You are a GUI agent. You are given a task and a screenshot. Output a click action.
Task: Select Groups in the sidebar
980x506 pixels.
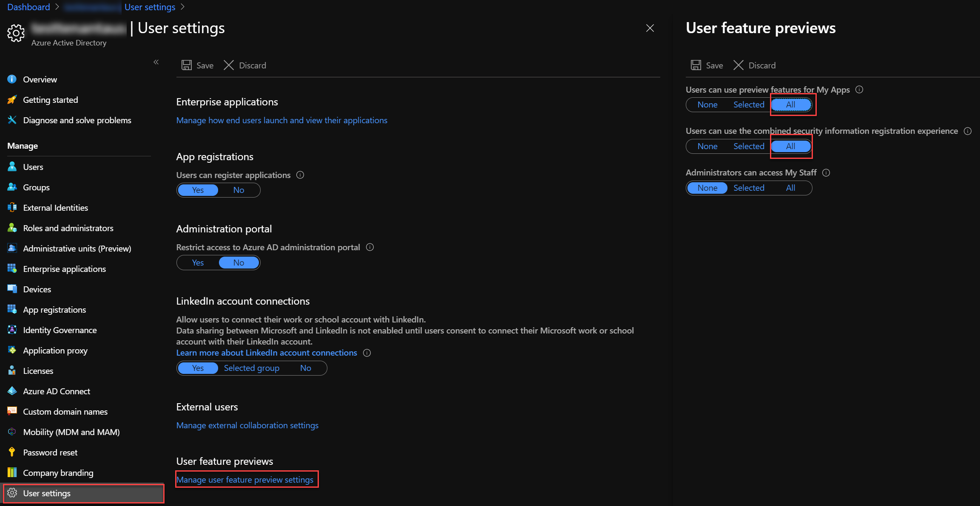pos(36,187)
